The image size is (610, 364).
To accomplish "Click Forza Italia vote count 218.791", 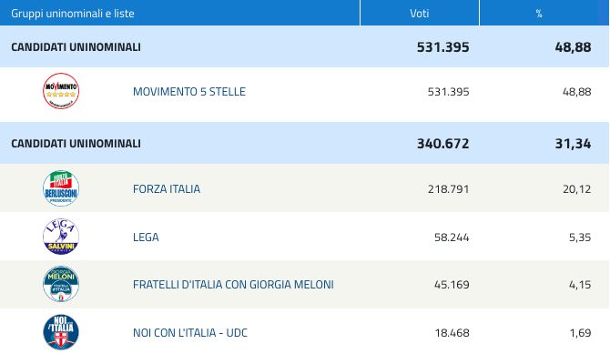I will [448, 189].
